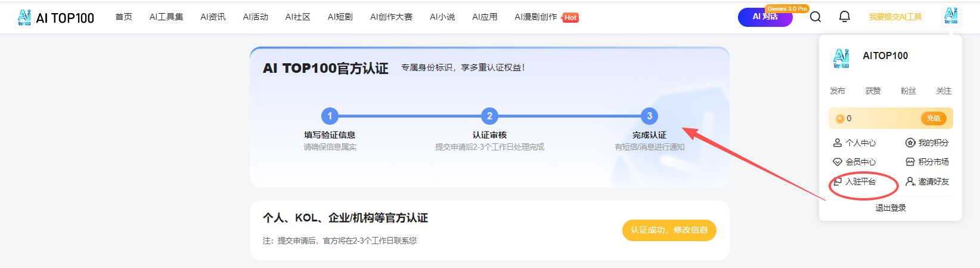Click step 3 完成认证 circle
Viewport: 980px width, 268px height.
coord(649,116)
